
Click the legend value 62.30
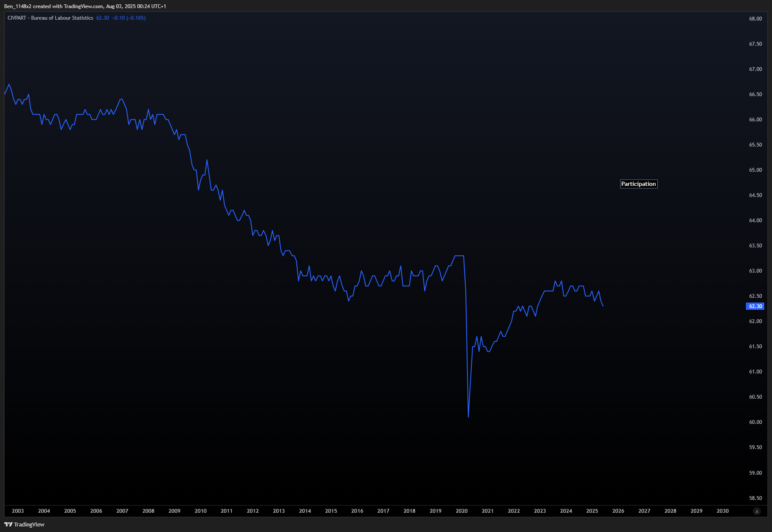[x=102, y=18]
